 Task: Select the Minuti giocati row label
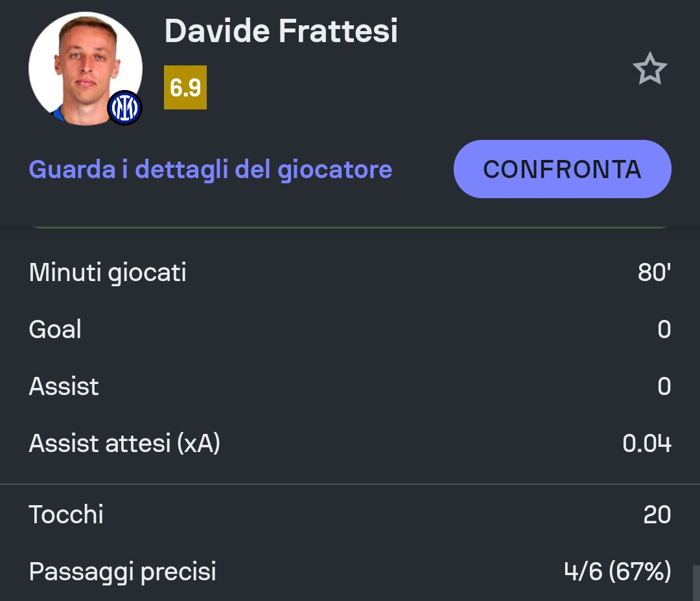[108, 272]
